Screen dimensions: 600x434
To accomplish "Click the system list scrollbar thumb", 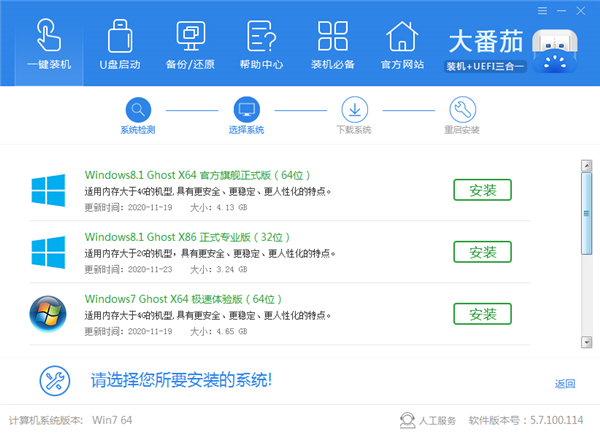I will 586,214.
